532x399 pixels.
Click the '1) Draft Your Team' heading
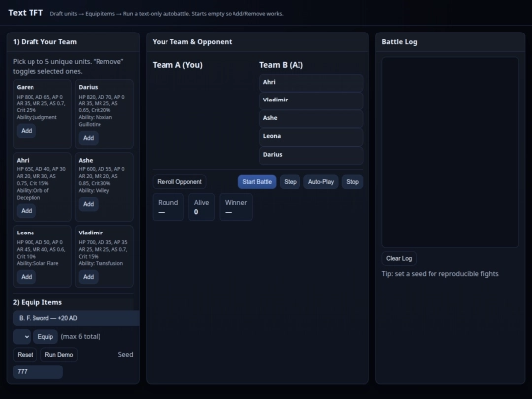point(44,42)
